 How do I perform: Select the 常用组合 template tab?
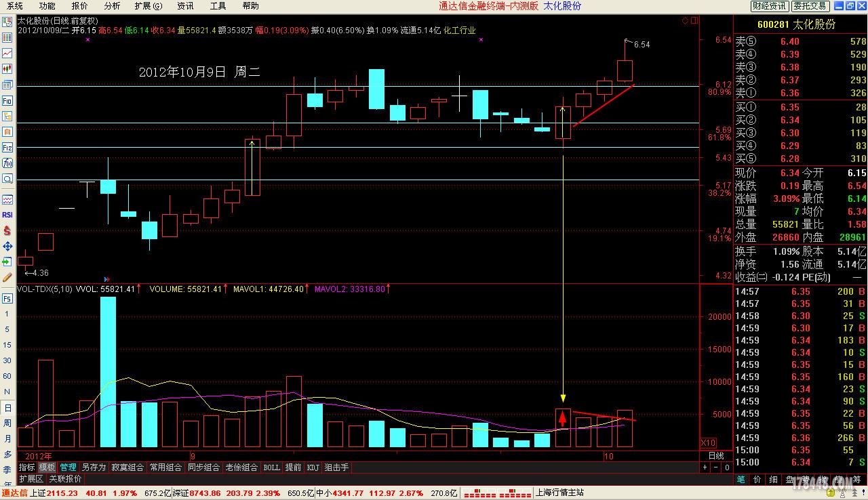point(166,467)
